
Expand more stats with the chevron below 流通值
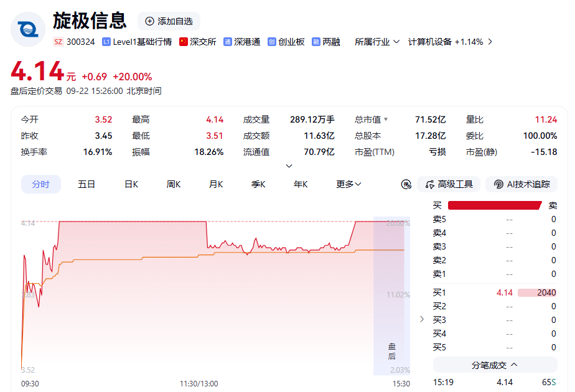point(289,166)
